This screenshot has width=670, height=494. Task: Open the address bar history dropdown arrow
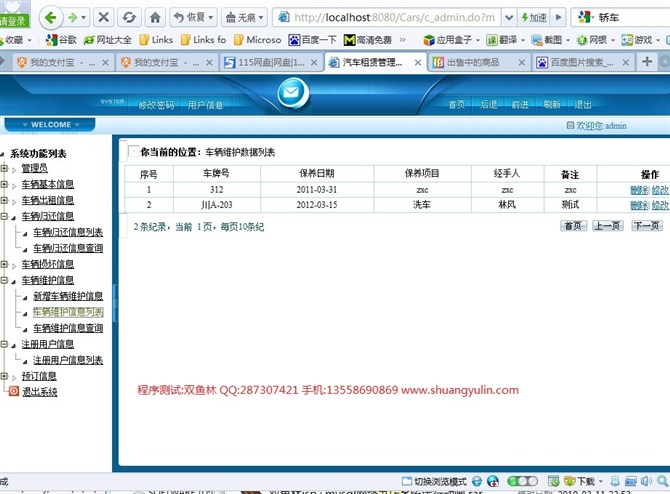click(x=508, y=18)
